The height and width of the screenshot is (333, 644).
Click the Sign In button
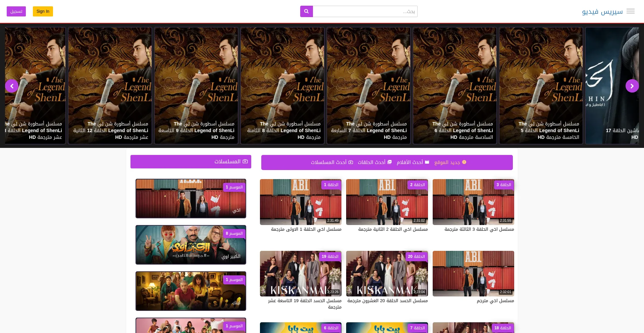tap(43, 11)
